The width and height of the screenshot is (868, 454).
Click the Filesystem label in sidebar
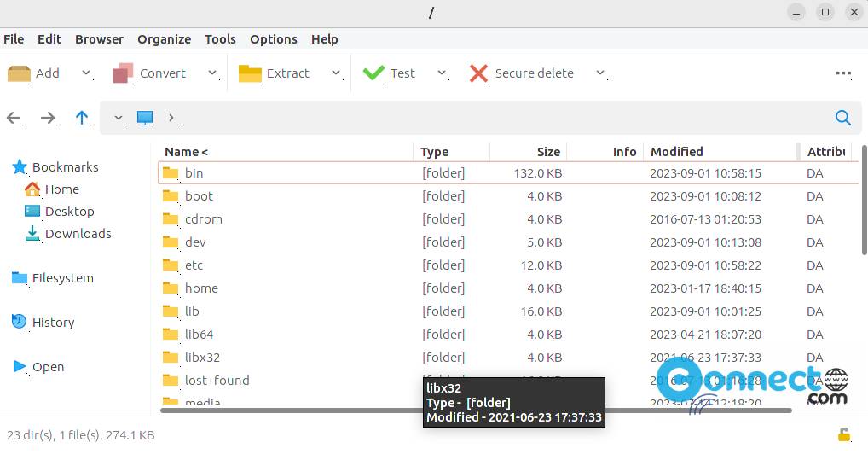click(x=62, y=277)
